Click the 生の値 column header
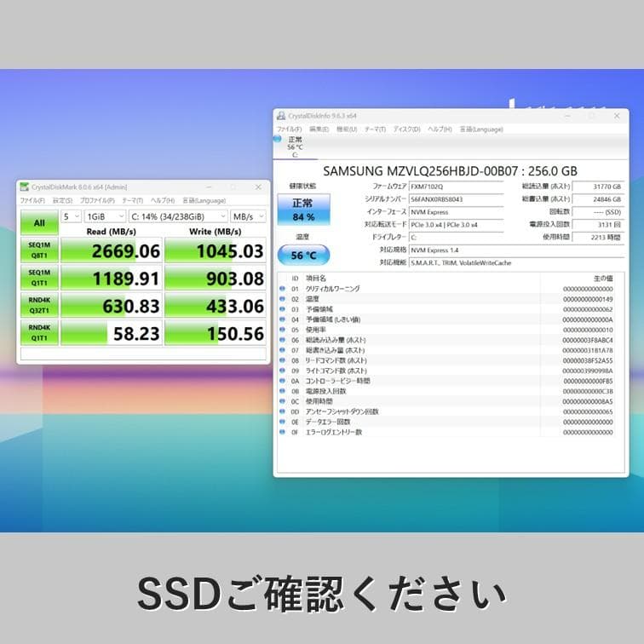644x644 pixels. click(x=603, y=278)
